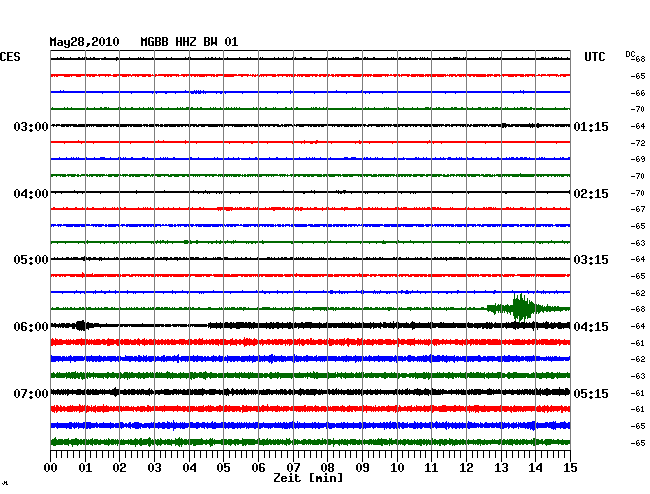The width and height of the screenshot is (650, 494).
Task: Select minute tick label 02
Action: [119, 468]
